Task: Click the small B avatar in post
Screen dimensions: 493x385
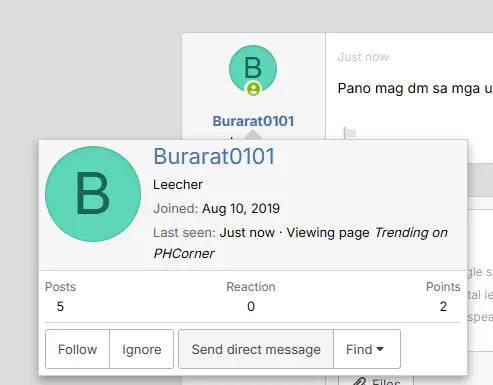Action: (x=253, y=69)
